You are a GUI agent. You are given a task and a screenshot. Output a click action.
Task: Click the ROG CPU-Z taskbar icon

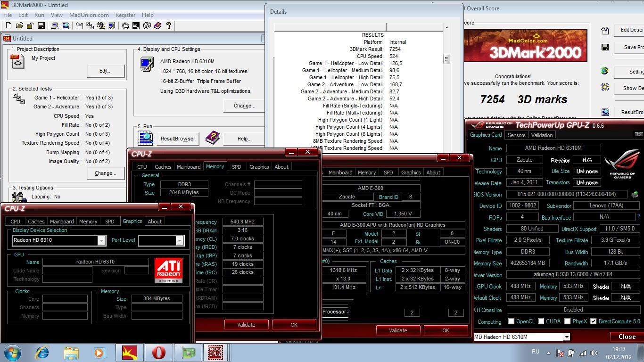pos(215,353)
